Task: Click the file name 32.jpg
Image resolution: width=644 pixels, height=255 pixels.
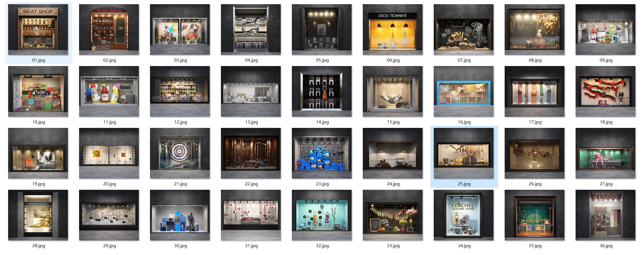Action: [x=322, y=246]
